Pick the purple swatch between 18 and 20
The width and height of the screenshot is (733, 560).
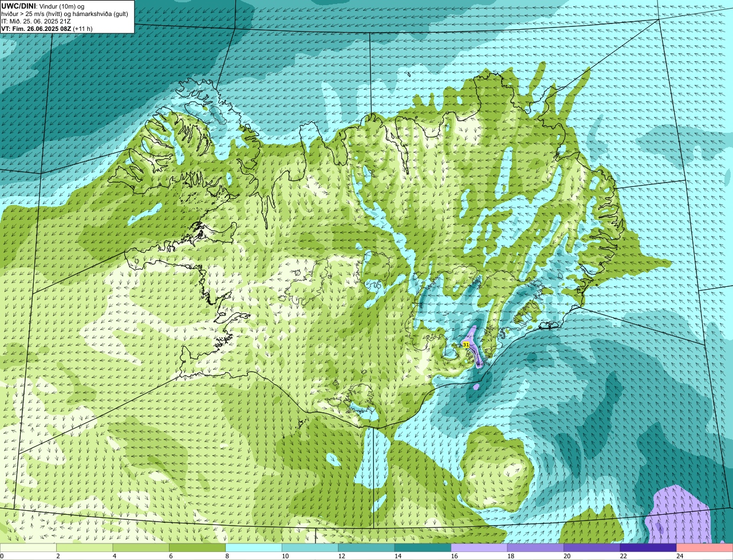(x=536, y=547)
